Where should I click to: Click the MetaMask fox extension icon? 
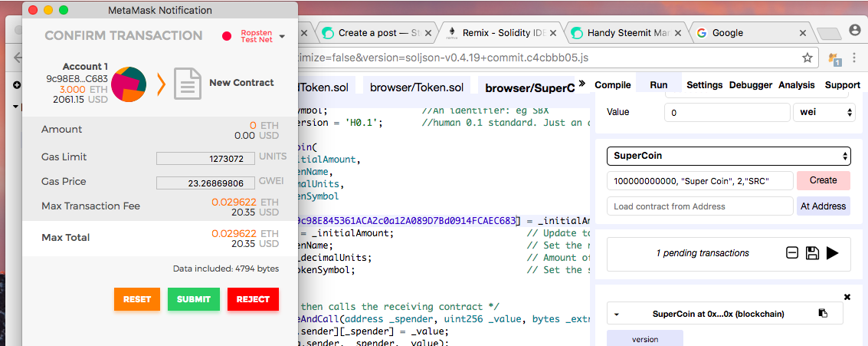(834, 58)
